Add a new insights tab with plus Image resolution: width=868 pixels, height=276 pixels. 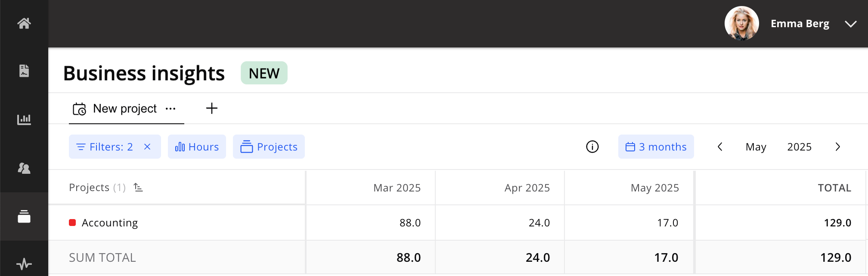click(x=212, y=108)
